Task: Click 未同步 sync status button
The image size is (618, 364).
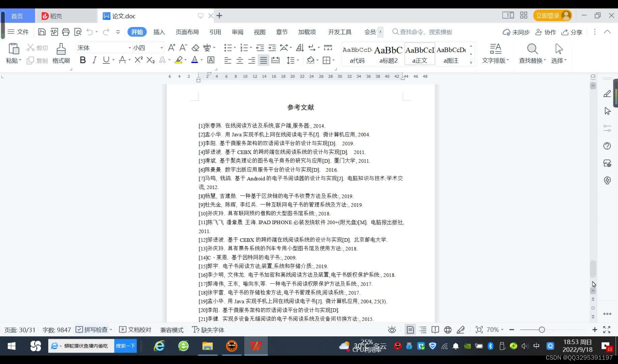Action: click(516, 32)
